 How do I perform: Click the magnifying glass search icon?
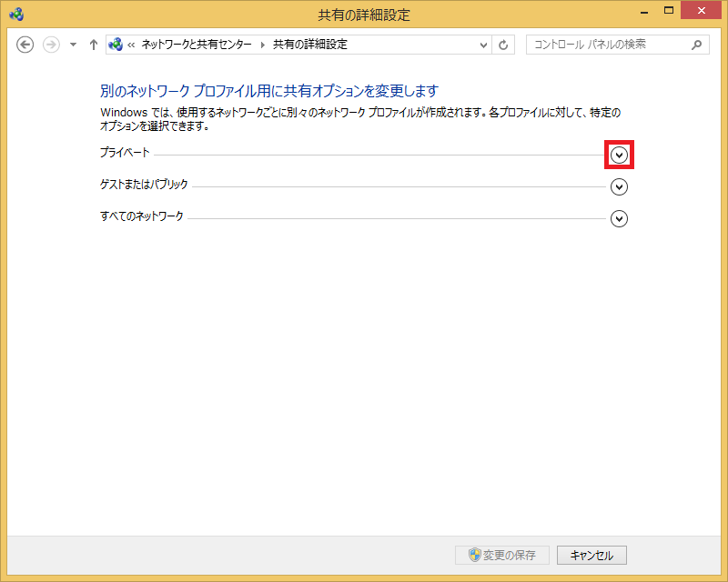(x=697, y=45)
